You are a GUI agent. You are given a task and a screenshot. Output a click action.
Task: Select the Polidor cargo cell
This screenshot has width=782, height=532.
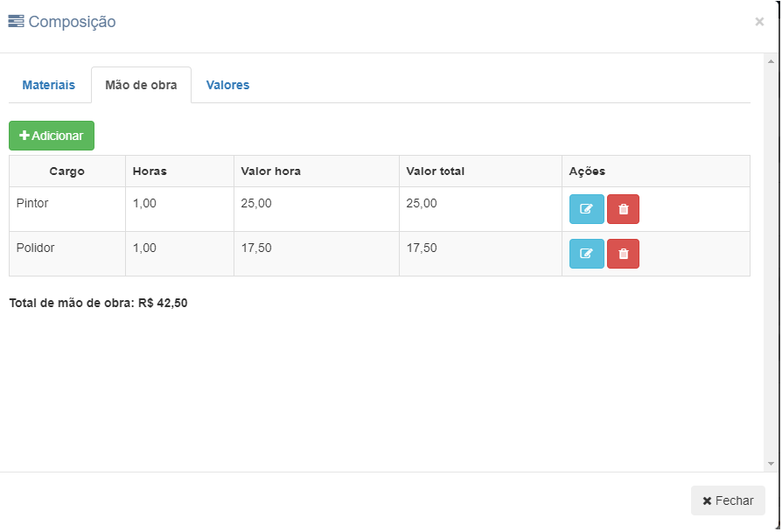[x=36, y=248]
